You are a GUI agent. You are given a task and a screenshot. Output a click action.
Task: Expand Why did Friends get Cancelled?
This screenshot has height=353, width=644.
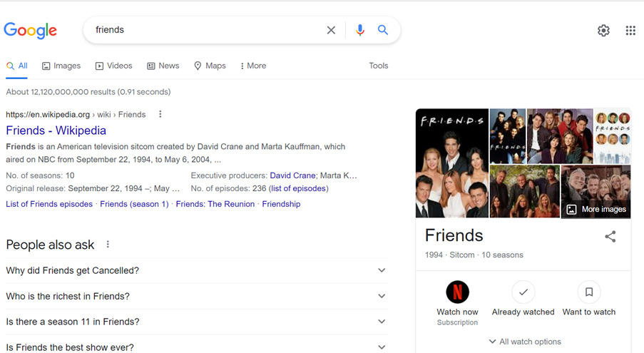pos(197,270)
